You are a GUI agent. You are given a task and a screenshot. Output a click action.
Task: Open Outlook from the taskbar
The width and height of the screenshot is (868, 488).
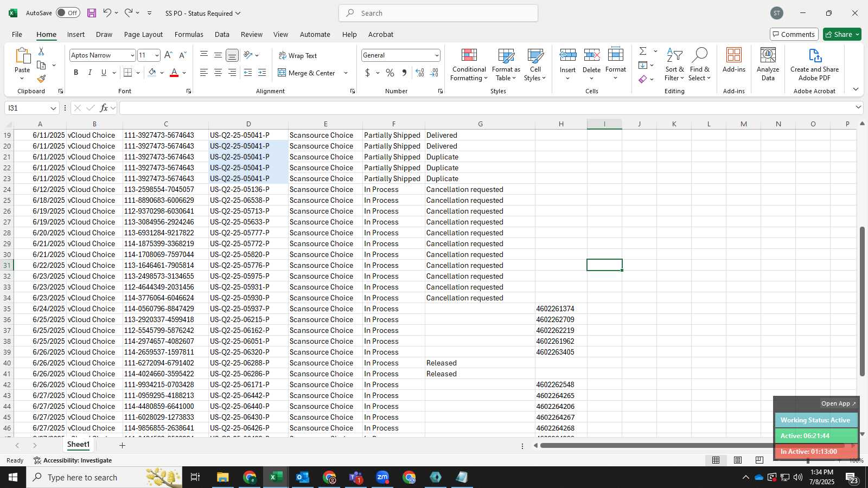click(x=302, y=477)
